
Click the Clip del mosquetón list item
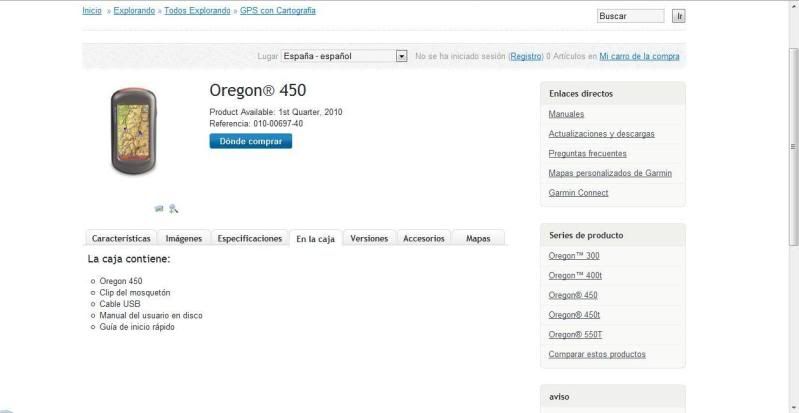click(135, 293)
